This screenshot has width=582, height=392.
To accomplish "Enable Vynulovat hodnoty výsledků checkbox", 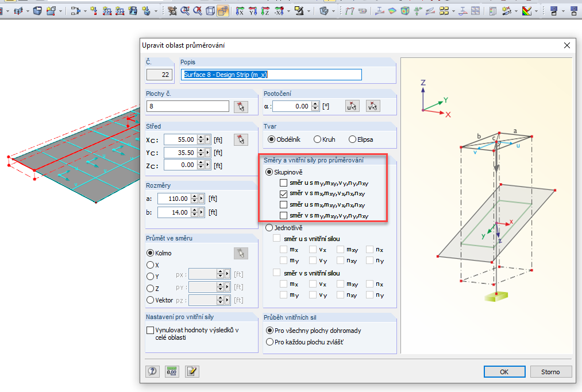I will 151,330.
